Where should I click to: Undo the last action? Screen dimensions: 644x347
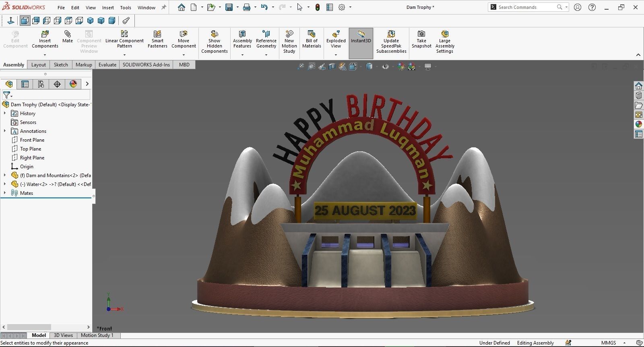(x=264, y=7)
